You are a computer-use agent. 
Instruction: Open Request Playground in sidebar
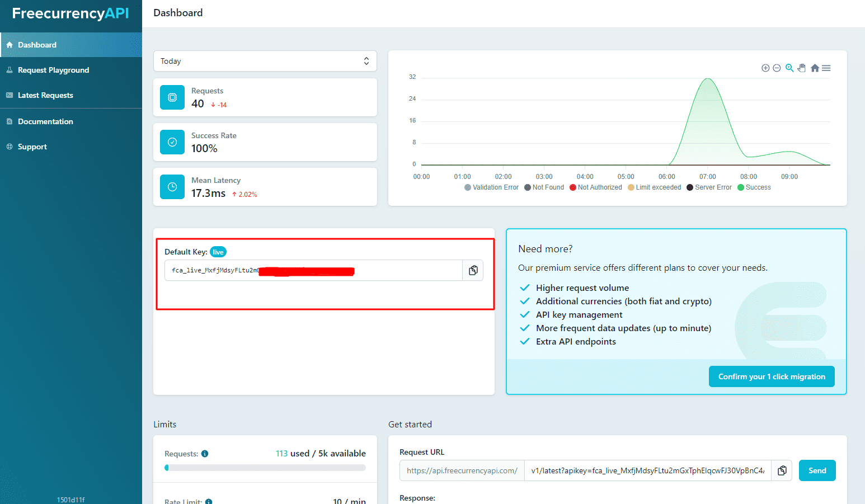71,70
